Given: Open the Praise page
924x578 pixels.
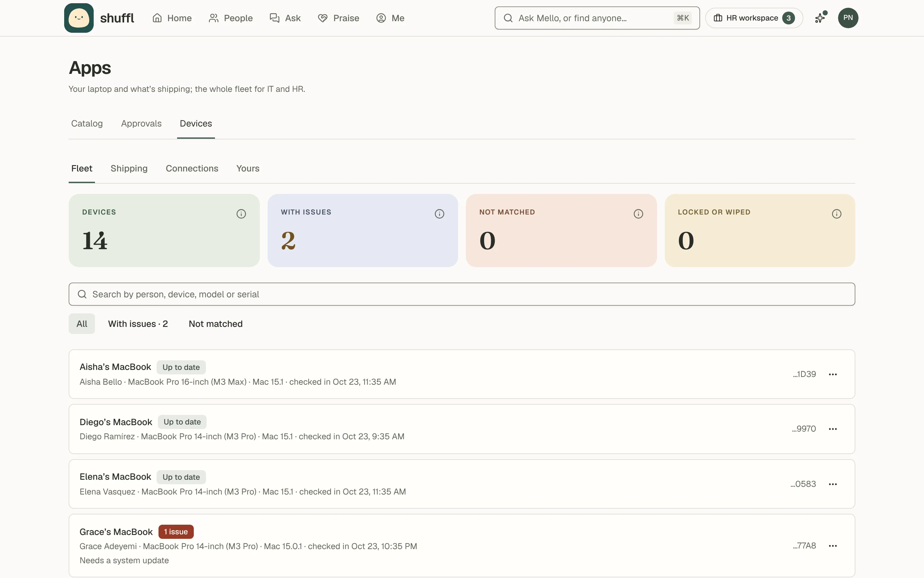Looking at the screenshot, I should [x=338, y=18].
